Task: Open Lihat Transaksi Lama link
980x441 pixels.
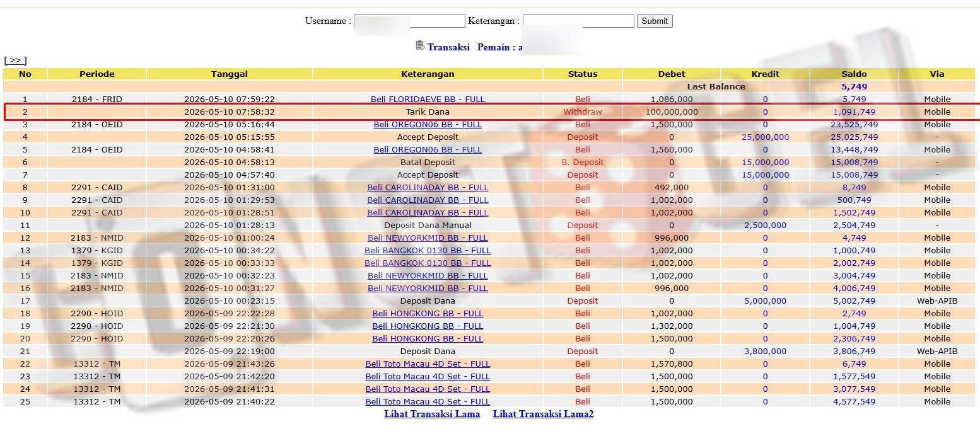Action: click(432, 414)
